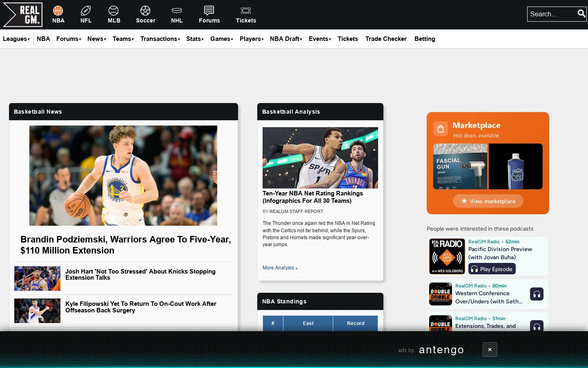Open the Trade Checker menu item
This screenshot has width=588, height=368.
(386, 39)
